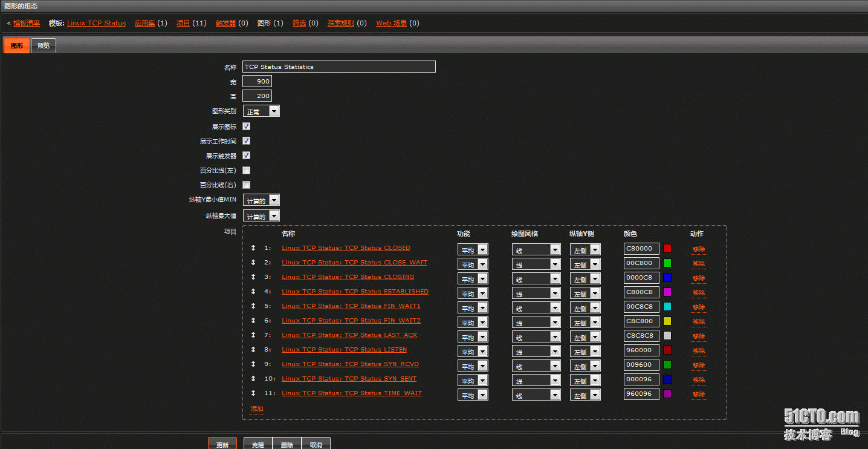868x449 pixels.
Task: Open the green 00C800 color swatch
Action: point(667,263)
